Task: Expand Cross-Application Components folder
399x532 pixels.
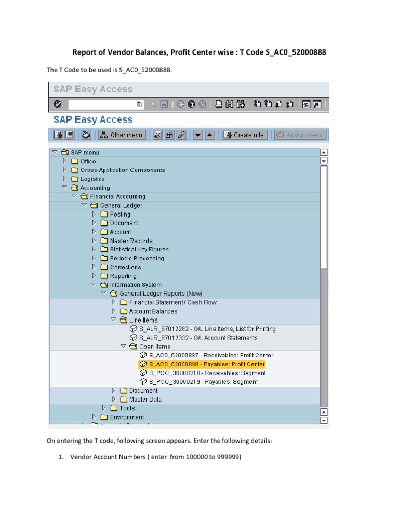Action: 64,170
